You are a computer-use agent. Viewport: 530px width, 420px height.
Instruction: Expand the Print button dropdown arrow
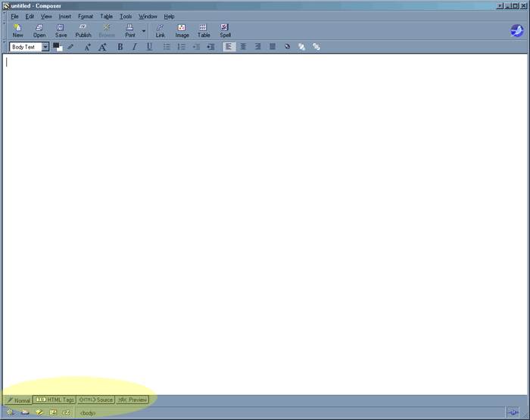tap(144, 31)
